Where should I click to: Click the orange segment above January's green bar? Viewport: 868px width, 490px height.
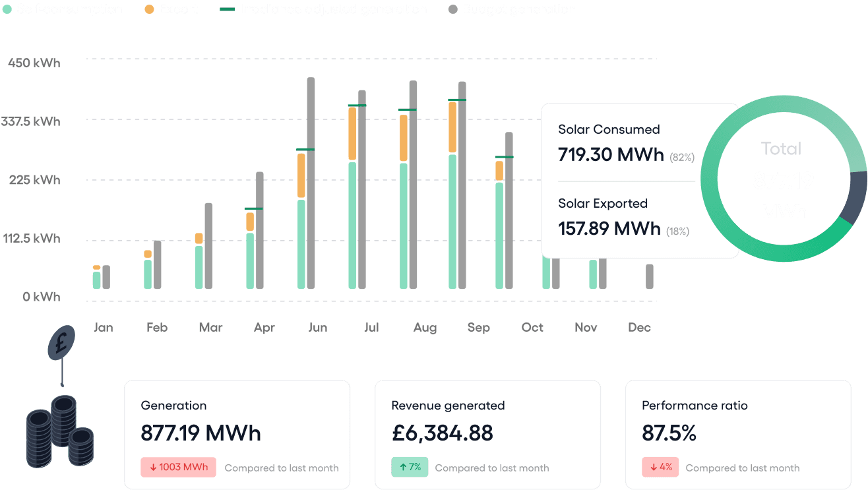(x=97, y=267)
